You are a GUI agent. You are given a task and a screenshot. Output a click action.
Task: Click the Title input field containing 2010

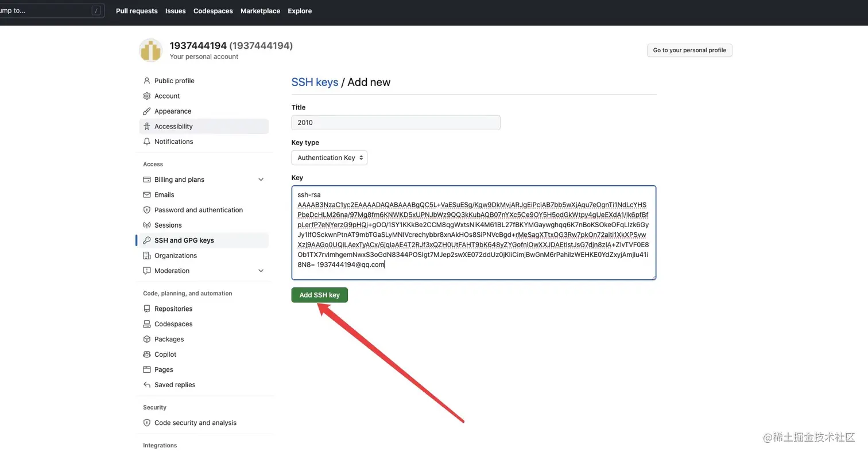396,122
